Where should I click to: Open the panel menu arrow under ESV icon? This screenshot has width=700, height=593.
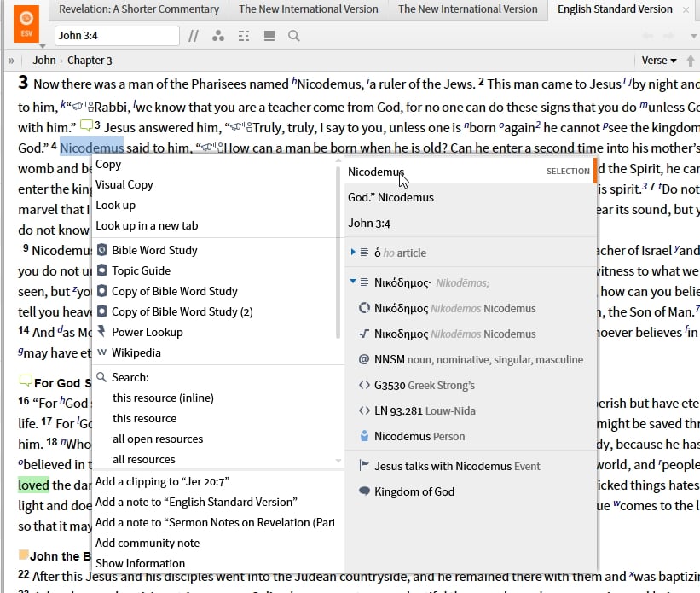(x=43, y=46)
